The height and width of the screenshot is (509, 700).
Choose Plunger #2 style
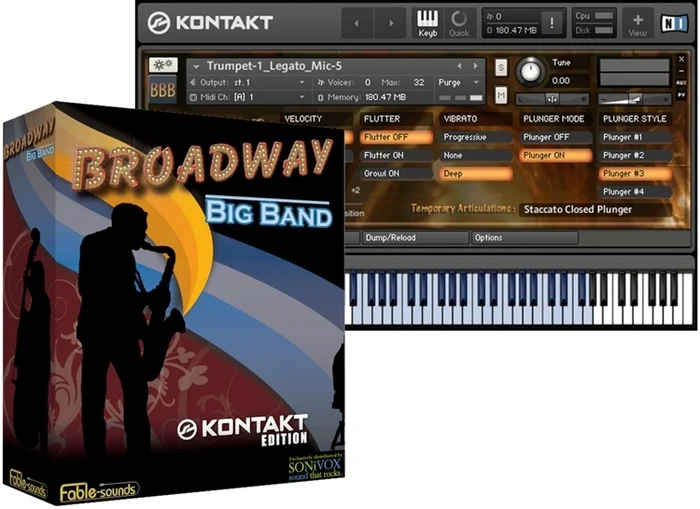click(x=636, y=155)
